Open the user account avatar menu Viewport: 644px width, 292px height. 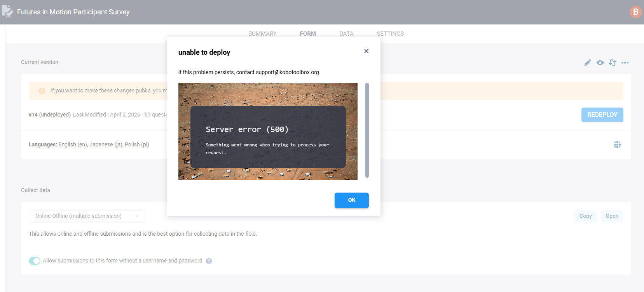point(635,12)
